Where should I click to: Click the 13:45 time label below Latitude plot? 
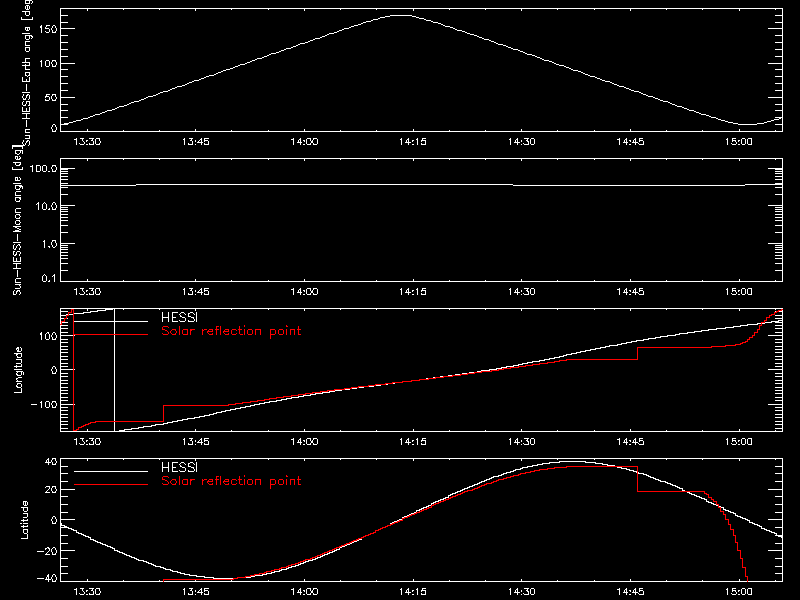tap(195, 592)
